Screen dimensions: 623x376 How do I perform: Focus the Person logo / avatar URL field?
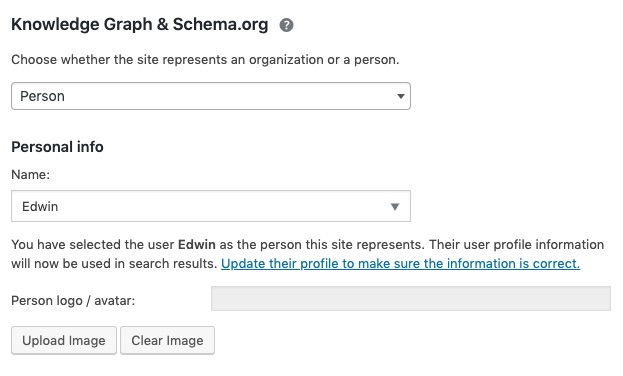pos(411,298)
